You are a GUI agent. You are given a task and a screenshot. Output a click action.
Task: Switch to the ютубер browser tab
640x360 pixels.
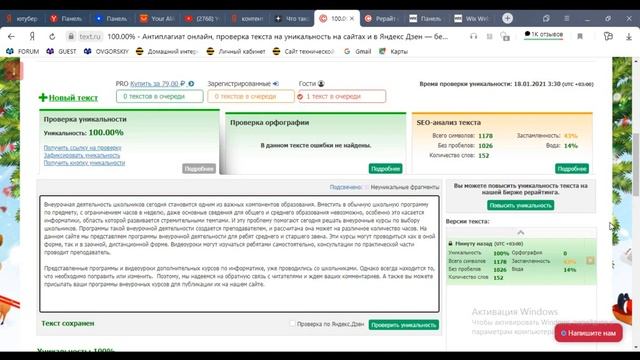coord(22,18)
